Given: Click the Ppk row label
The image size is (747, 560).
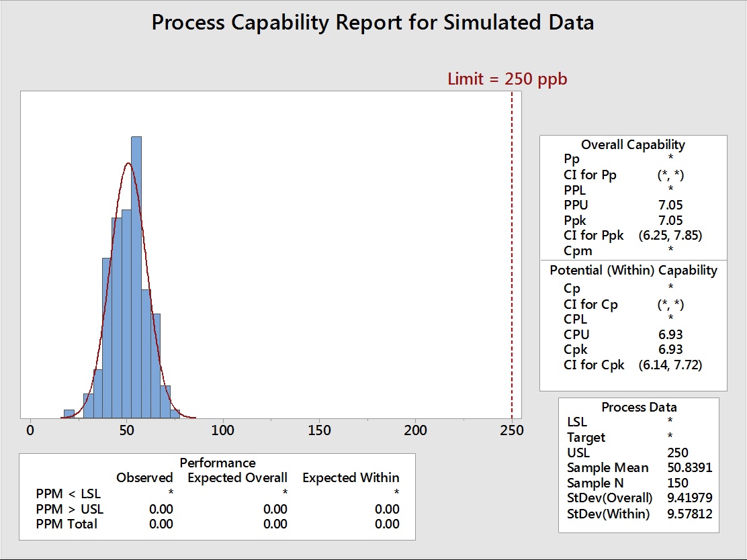Looking at the screenshot, I should [x=575, y=220].
